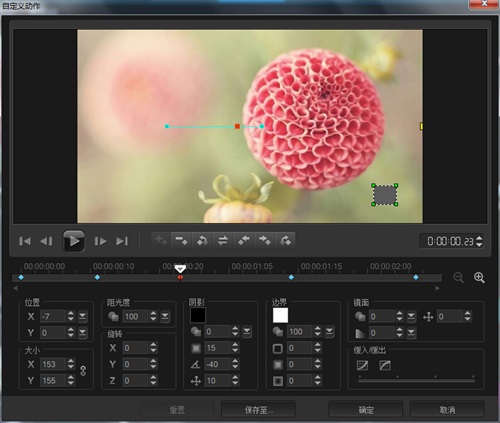500x423 pixels.
Task: Click the size X value field
Action: 53,364
